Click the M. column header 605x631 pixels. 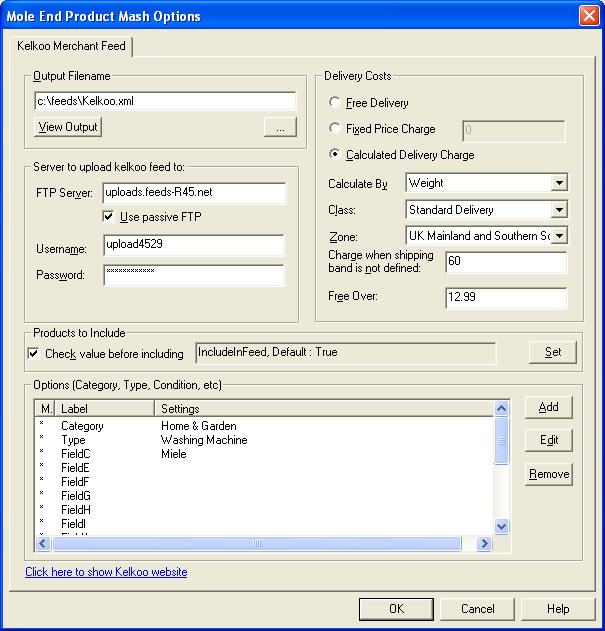tap(45, 409)
